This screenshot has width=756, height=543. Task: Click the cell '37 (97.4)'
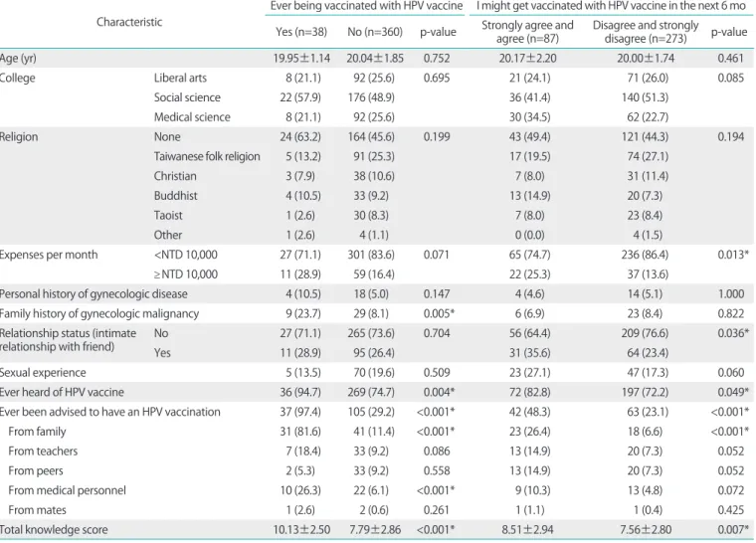[x=300, y=412]
